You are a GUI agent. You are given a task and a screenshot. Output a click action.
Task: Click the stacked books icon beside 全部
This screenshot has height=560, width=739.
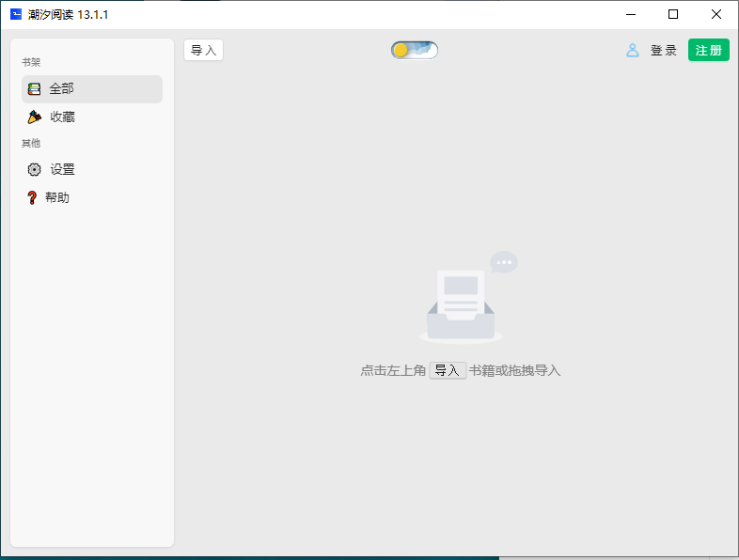point(34,89)
